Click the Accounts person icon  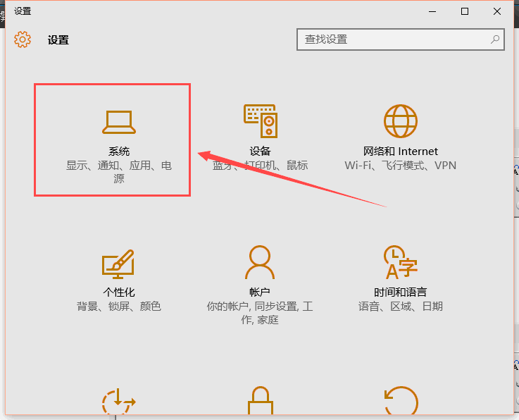coord(259,262)
